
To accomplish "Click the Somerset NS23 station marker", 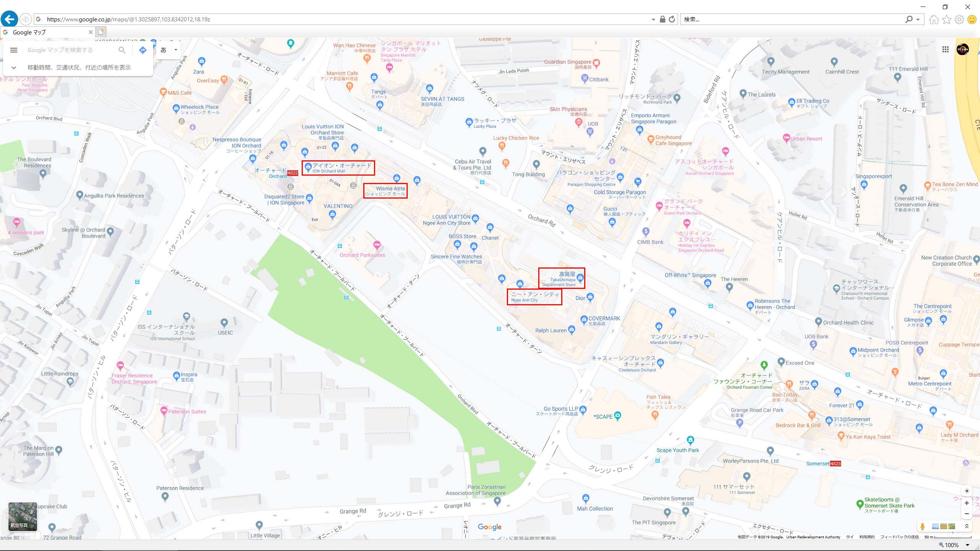I will pyautogui.click(x=835, y=464).
